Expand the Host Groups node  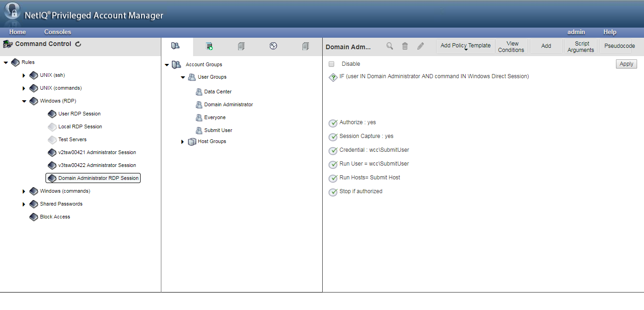182,142
